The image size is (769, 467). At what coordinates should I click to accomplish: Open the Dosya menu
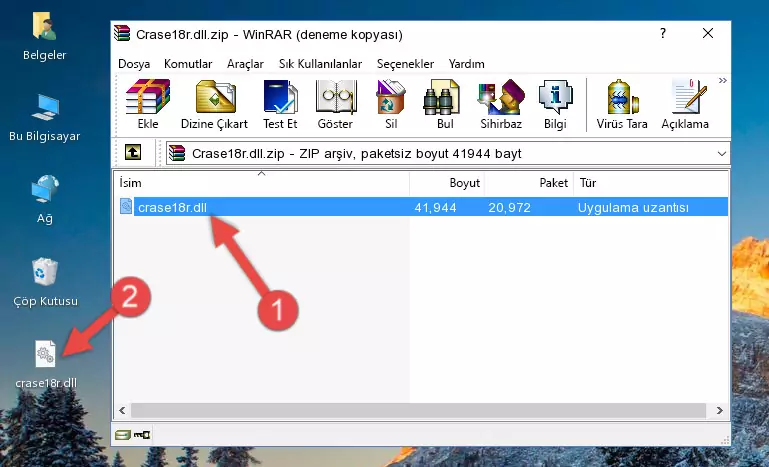pyautogui.click(x=134, y=64)
